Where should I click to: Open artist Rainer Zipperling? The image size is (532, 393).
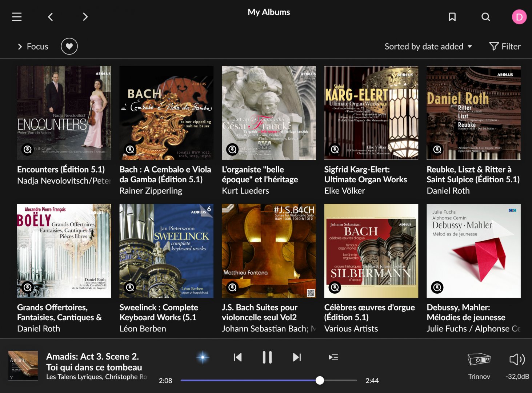point(151,191)
